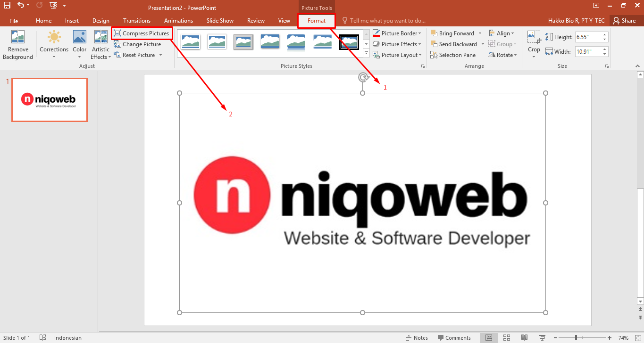Select the highlighted black-bordered picture style

tap(349, 42)
